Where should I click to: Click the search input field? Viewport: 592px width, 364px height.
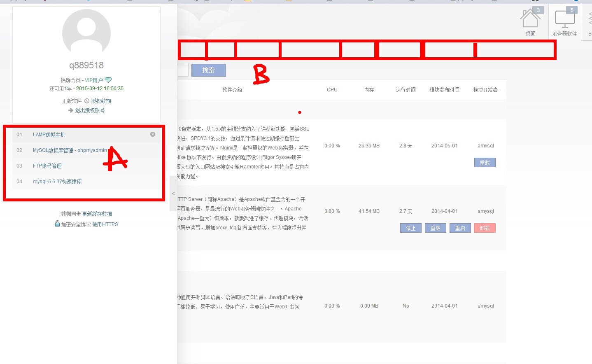(183, 70)
